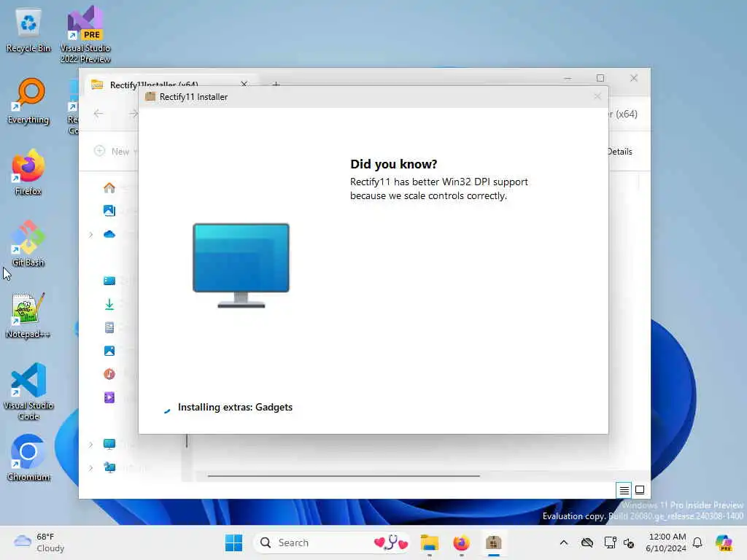Click the monitor illustration in installer
Screen dimensions: 747x560
click(x=241, y=265)
